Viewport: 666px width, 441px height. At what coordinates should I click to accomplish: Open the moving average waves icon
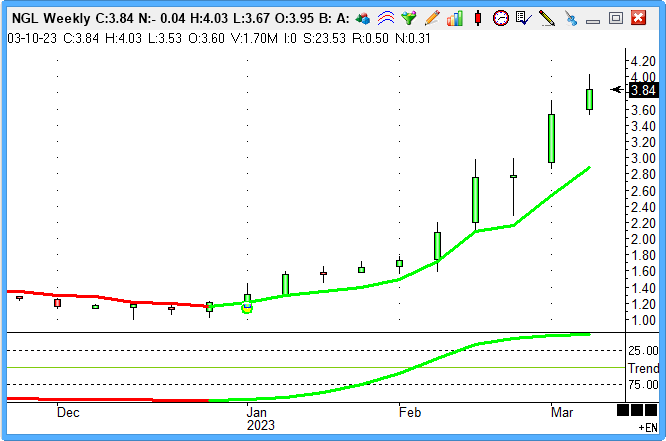point(386,17)
